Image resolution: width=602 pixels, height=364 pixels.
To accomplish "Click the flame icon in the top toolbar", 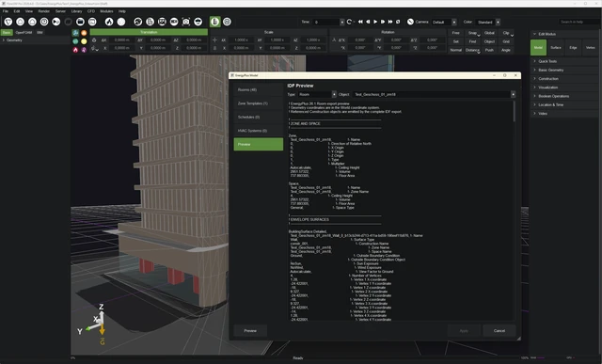I will [109, 22].
